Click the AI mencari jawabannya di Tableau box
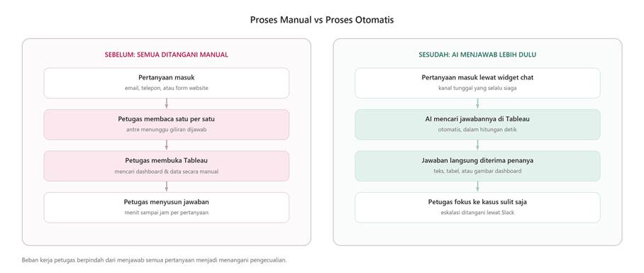 click(x=477, y=124)
